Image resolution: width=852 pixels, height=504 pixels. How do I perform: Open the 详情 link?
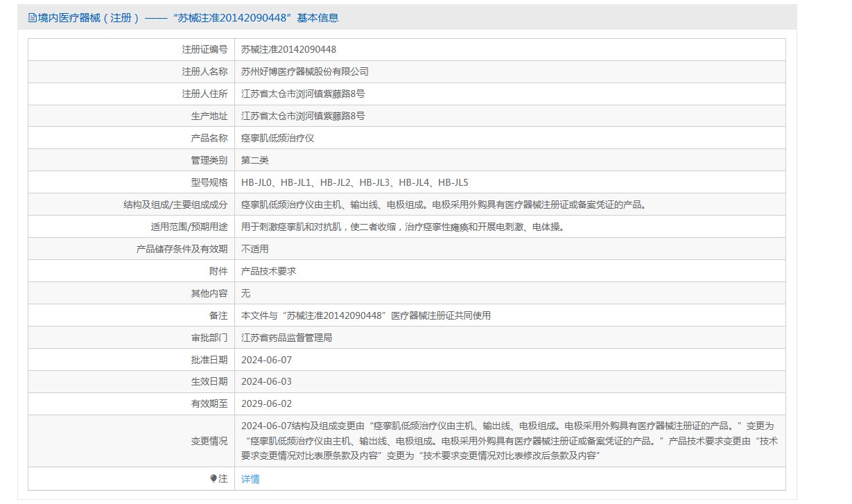250,479
